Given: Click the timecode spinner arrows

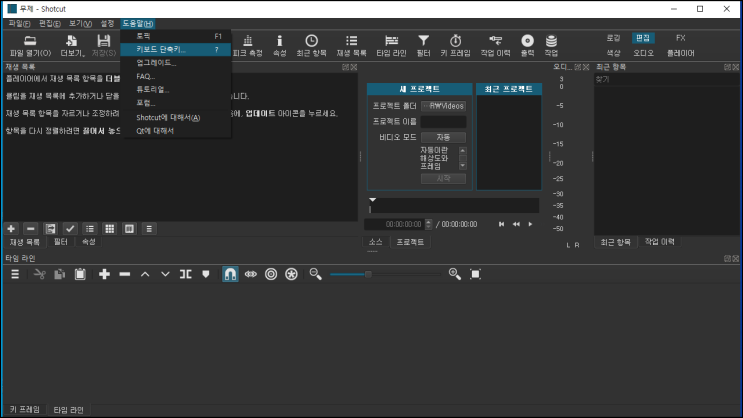Looking at the screenshot, I should pyautogui.click(x=428, y=224).
